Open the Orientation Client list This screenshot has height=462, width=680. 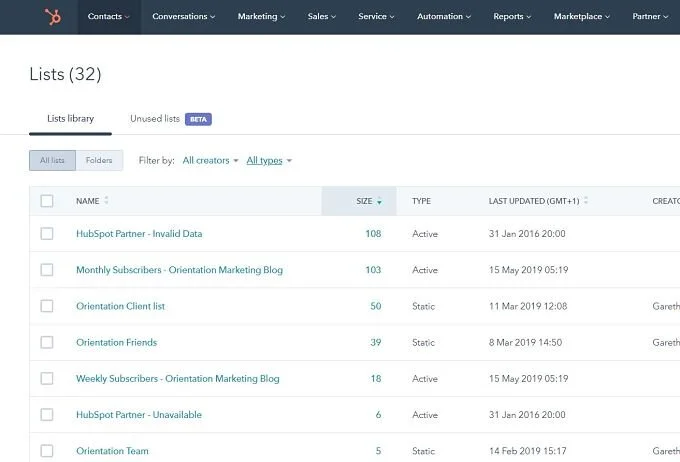(x=121, y=306)
